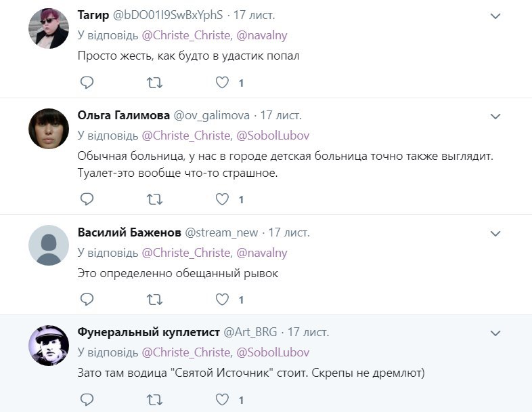Open more options for Тагир's tweet
The image size is (532, 412).
click(495, 16)
